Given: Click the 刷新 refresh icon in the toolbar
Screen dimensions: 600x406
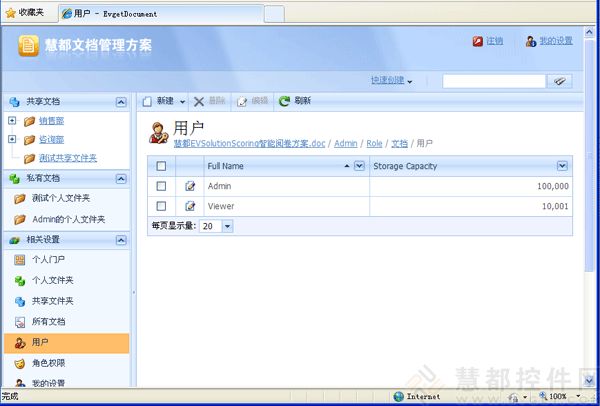Looking at the screenshot, I should coord(285,101).
